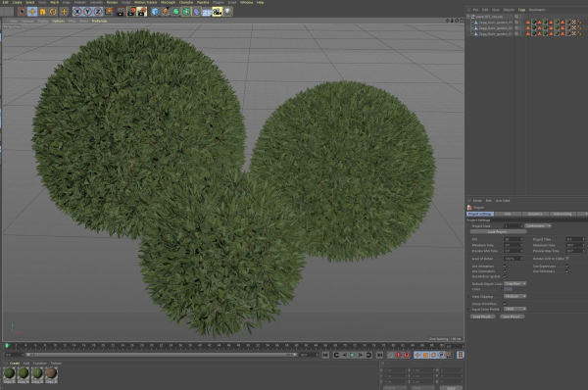This screenshot has width=588, height=390.
Task: Open the coordinate mode dropdown left of Apply
Action: pos(395,388)
